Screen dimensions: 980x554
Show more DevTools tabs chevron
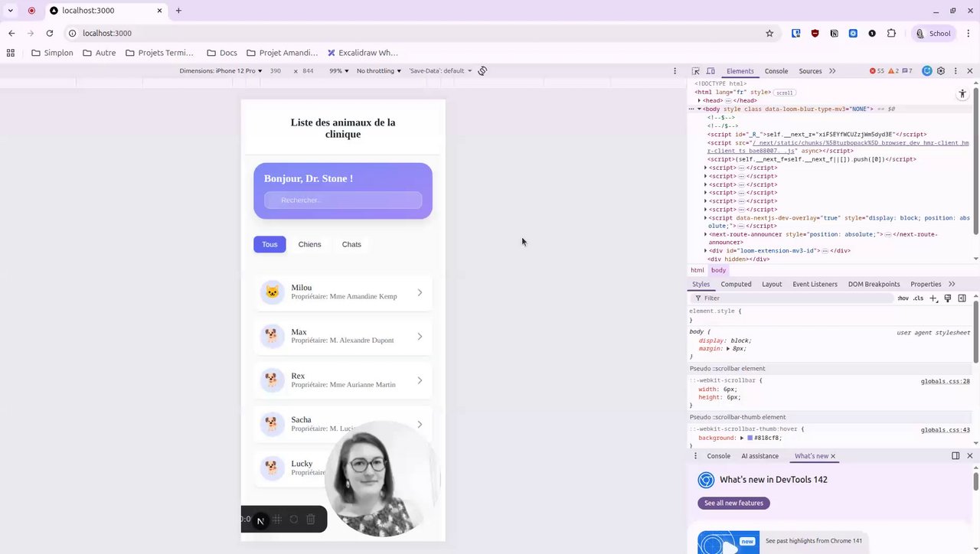coord(832,71)
